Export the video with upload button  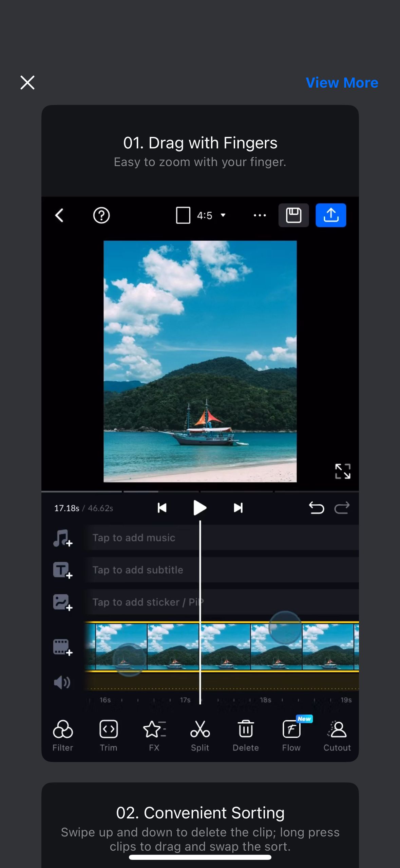coord(331,215)
